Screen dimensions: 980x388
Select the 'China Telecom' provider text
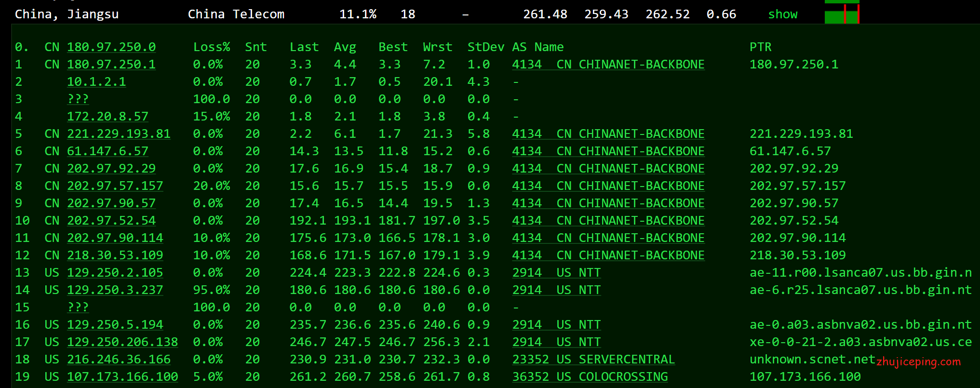click(236, 14)
